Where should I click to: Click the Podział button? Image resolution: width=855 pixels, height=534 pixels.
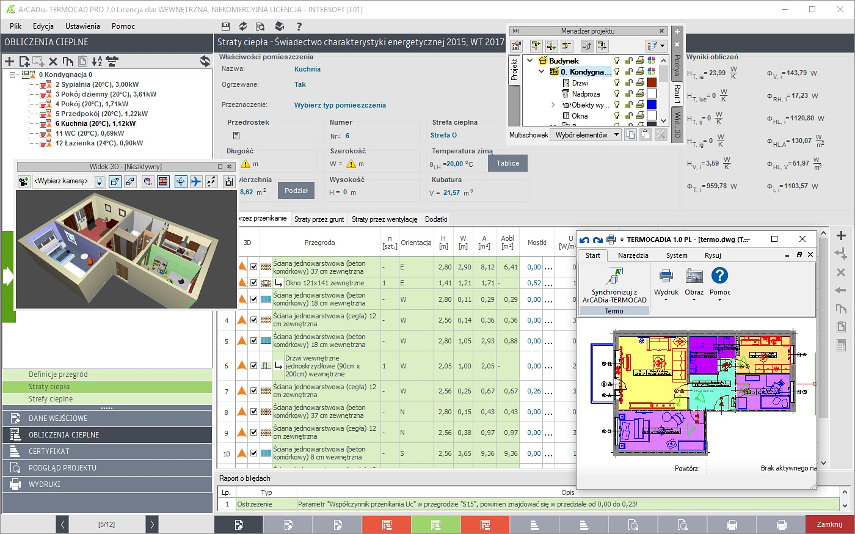296,190
